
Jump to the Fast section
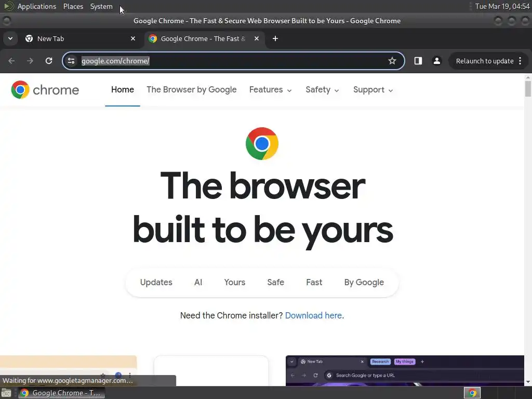(314, 282)
